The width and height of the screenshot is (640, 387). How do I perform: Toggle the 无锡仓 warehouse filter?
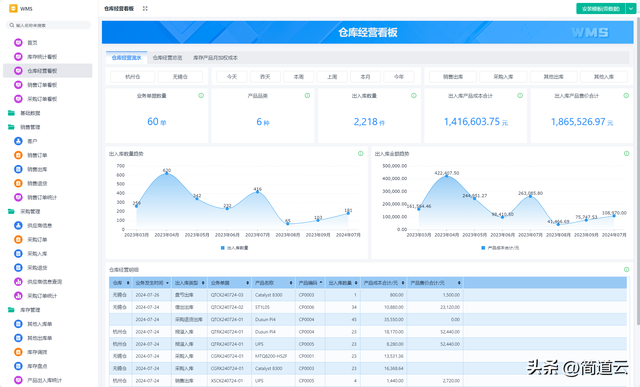point(180,77)
